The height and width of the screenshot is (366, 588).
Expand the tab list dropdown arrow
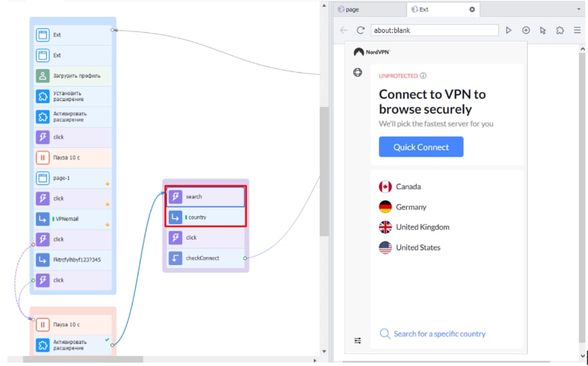(579, 9)
